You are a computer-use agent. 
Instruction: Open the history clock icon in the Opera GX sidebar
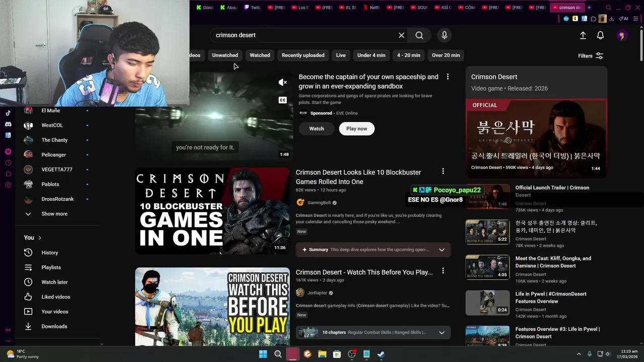pyautogui.click(x=8, y=163)
